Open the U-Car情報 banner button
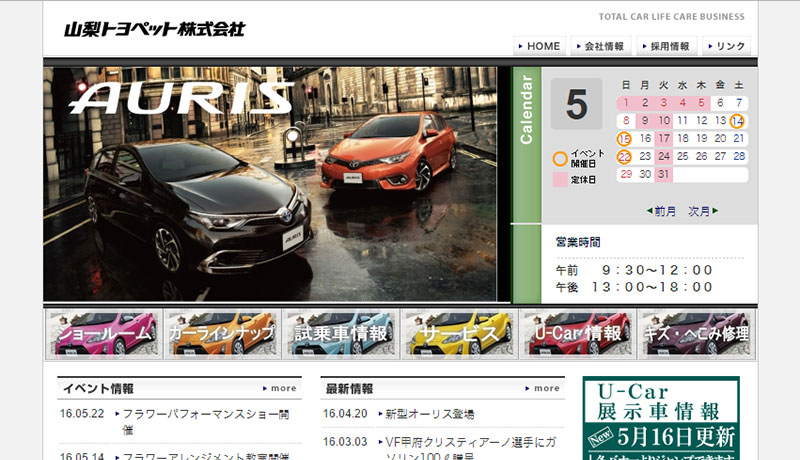 tap(578, 334)
